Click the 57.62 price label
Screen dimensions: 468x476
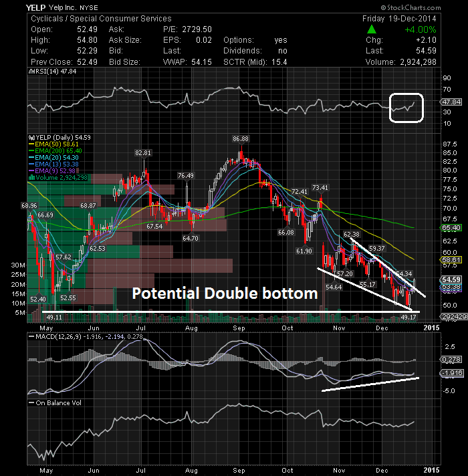point(63,257)
